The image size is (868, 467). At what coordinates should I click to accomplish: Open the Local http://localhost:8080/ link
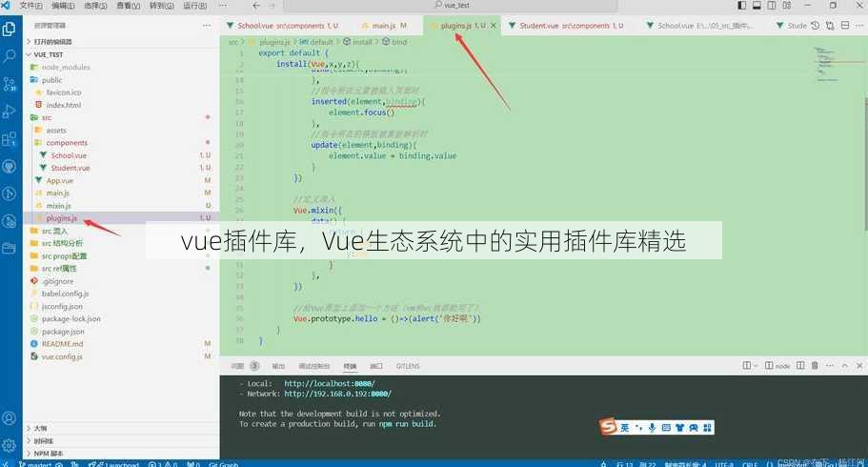[x=330, y=383]
